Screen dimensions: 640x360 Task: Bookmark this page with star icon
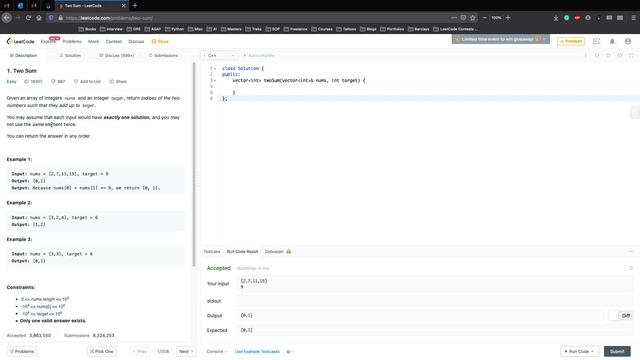(x=473, y=18)
